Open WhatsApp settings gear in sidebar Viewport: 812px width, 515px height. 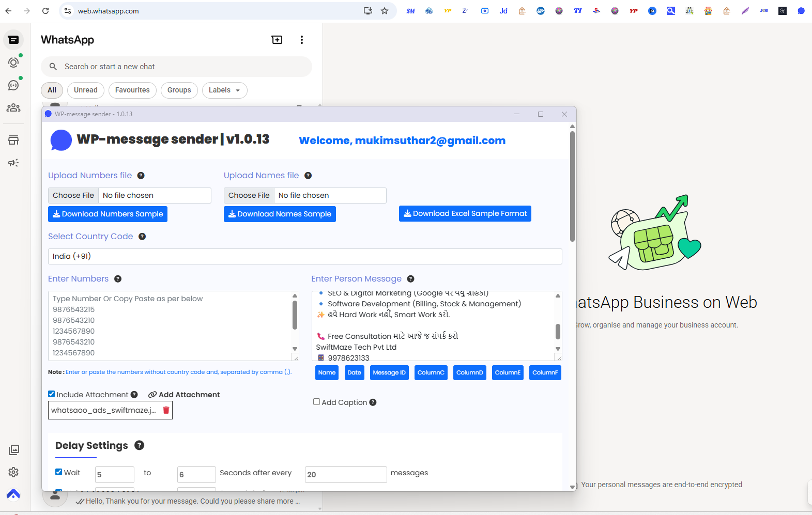click(13, 472)
